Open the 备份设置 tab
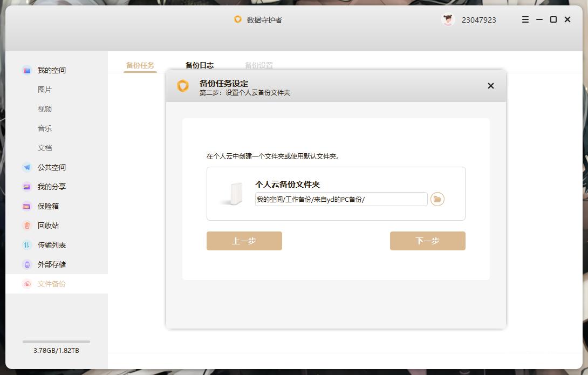The width and height of the screenshot is (588, 375). (259, 65)
